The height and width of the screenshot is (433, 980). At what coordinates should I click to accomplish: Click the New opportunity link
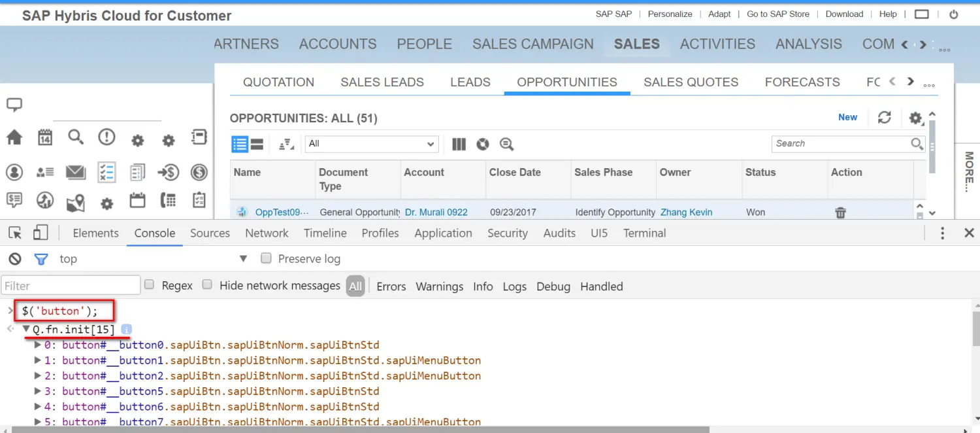(x=847, y=117)
